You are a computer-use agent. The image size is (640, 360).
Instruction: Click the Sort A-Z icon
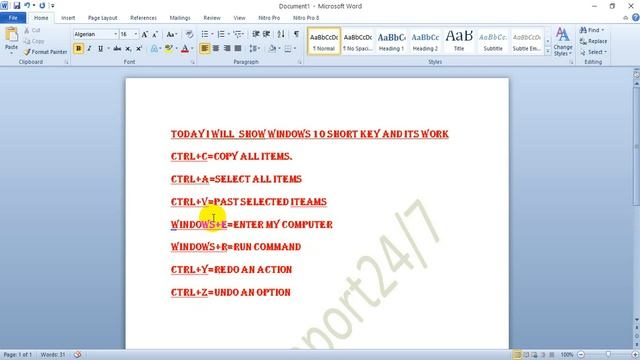tap(281, 34)
